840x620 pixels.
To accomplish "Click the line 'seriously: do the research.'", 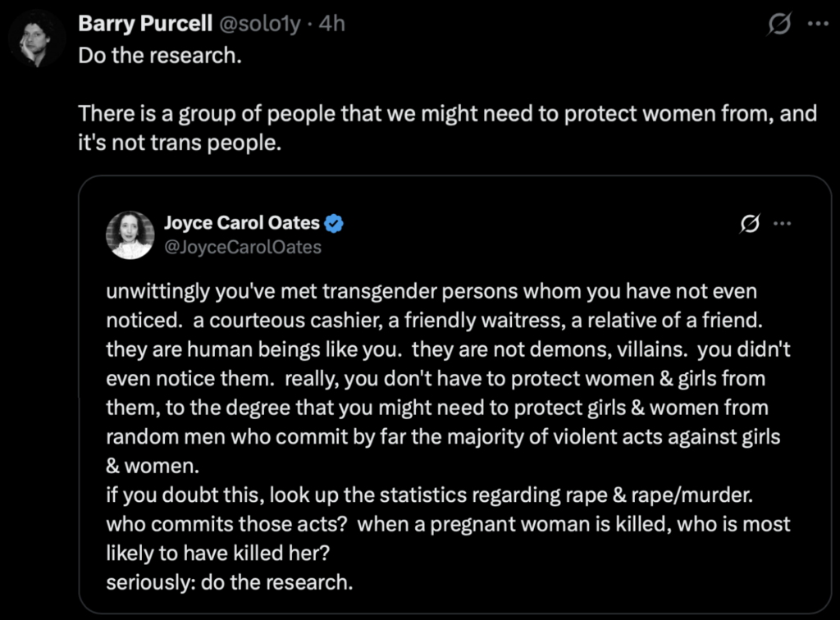I will tap(231, 582).
